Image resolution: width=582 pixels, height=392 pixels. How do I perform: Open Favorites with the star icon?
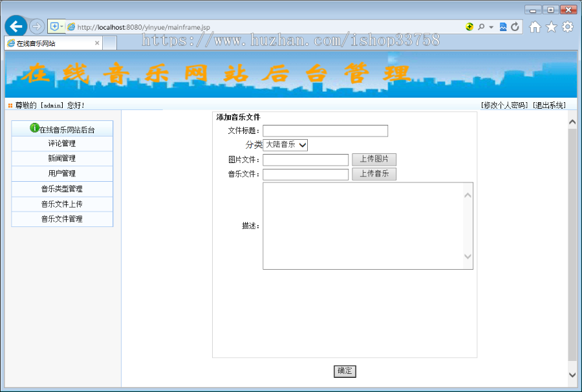click(x=552, y=27)
